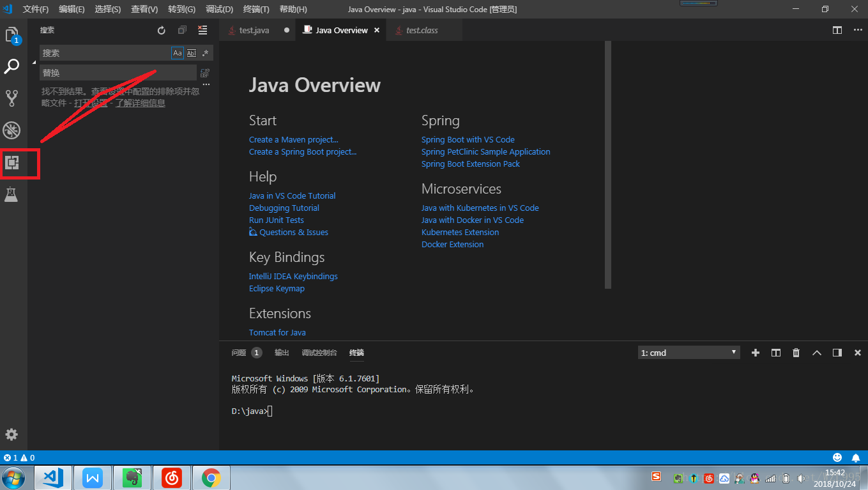
Task: Click the Java Overview vertical scrollbar
Action: (608, 165)
